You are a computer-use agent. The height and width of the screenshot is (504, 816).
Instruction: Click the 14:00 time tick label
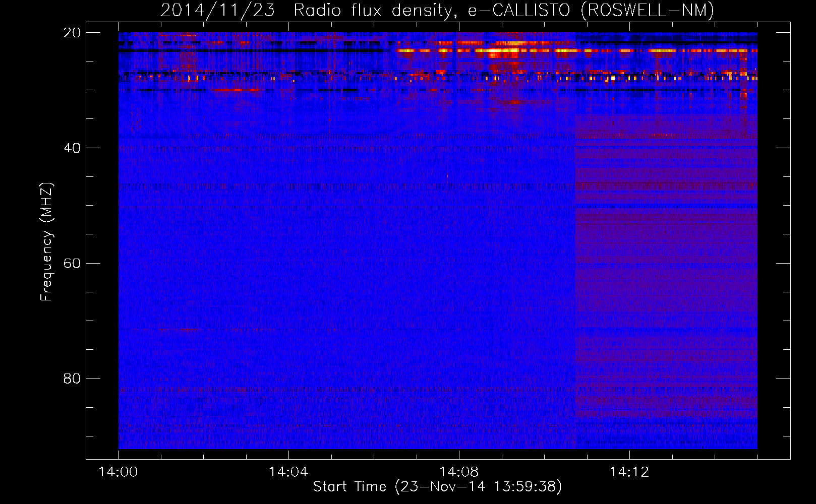pos(118,472)
